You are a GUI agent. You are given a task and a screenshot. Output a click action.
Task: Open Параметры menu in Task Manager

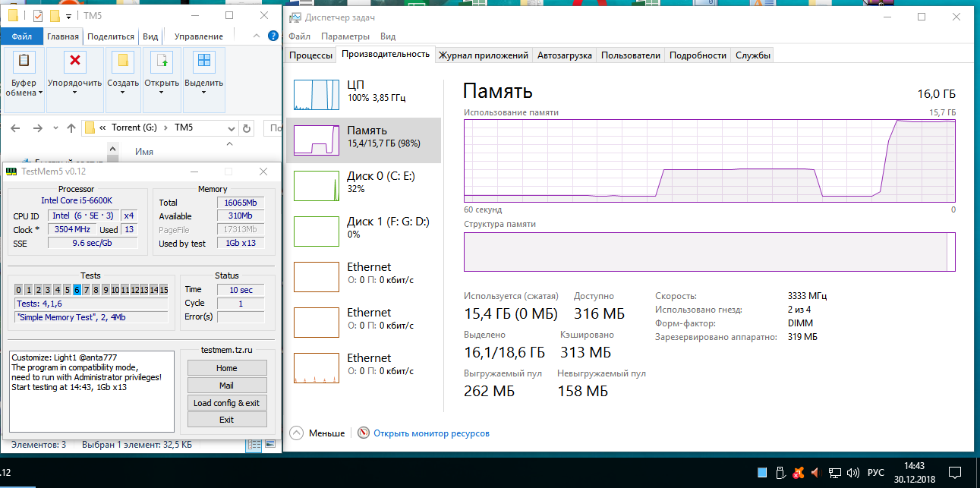point(345,36)
